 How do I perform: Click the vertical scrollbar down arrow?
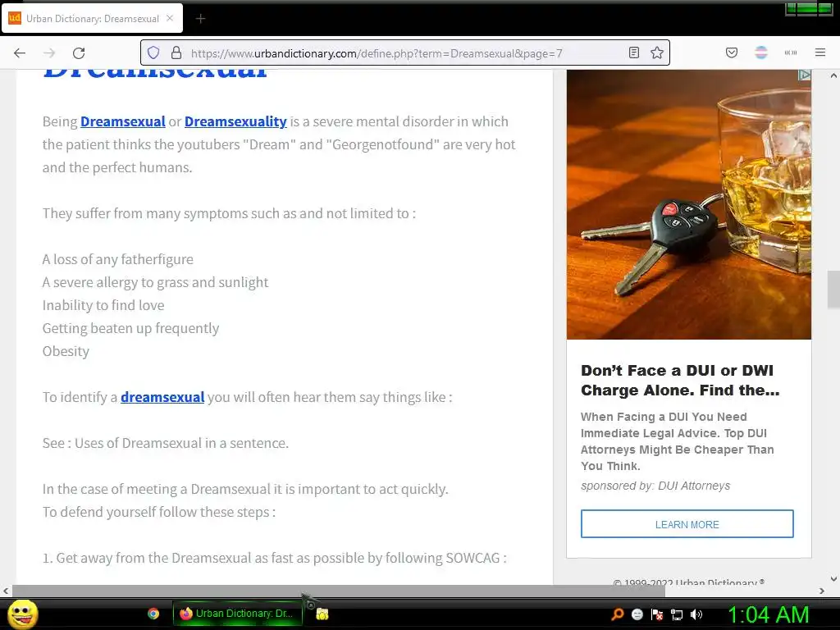(833, 578)
